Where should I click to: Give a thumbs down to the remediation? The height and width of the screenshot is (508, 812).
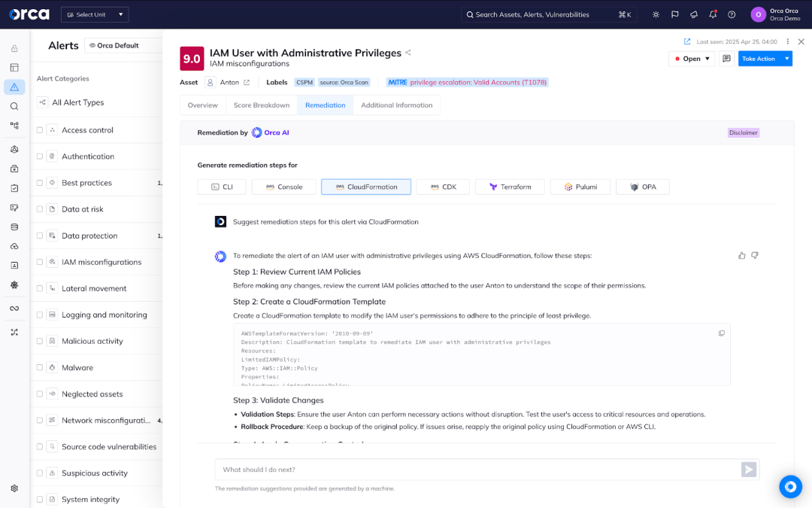coord(755,256)
